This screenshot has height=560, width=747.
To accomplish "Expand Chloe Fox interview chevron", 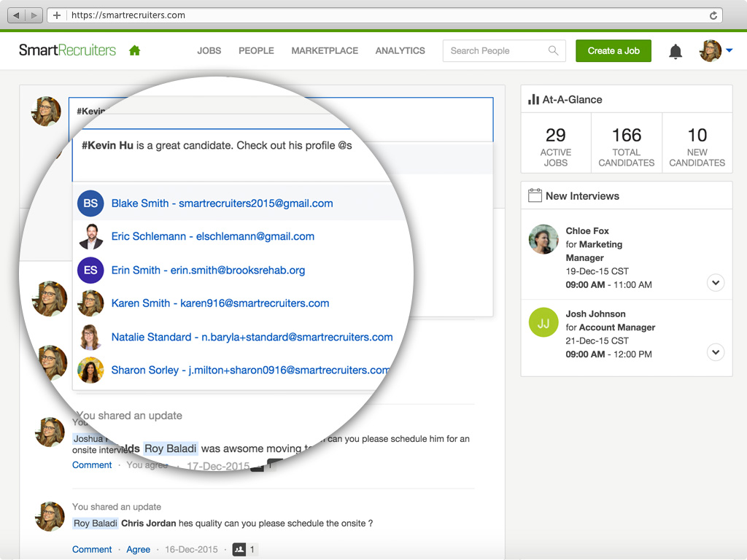I will [716, 283].
